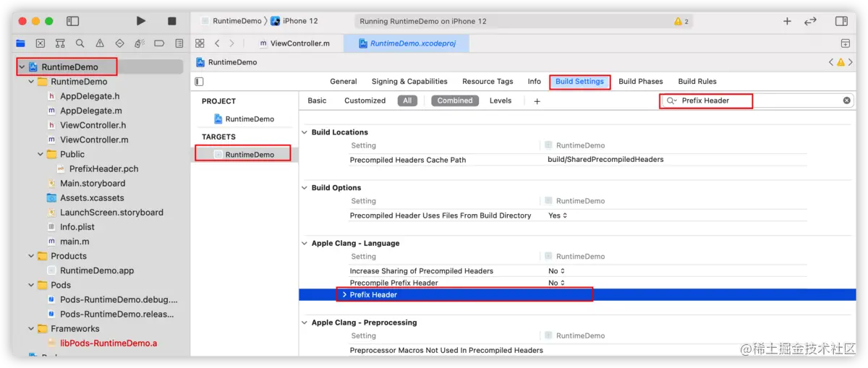This screenshot has height=368, width=868.
Task: Open AppDelegate.m in the navigator
Action: [x=90, y=111]
